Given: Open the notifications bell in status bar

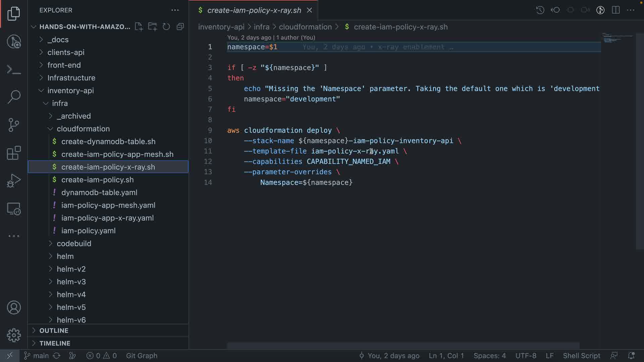Looking at the screenshot, I should pos(631,356).
